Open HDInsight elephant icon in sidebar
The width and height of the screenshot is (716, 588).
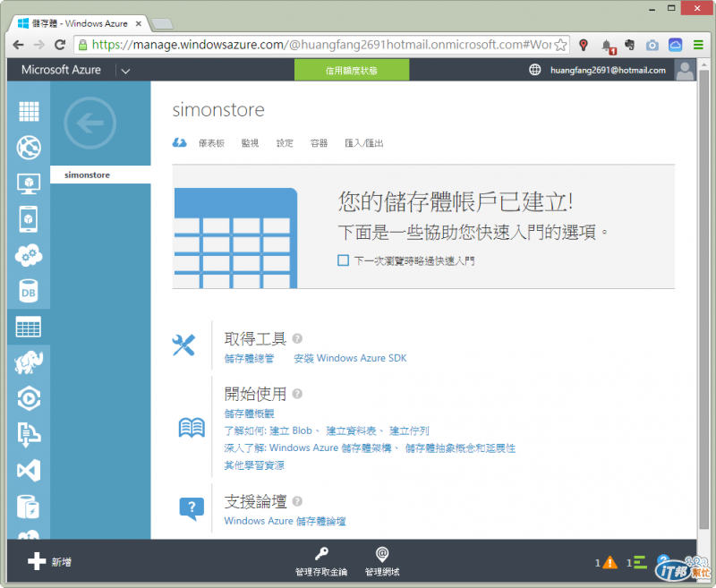(x=29, y=362)
